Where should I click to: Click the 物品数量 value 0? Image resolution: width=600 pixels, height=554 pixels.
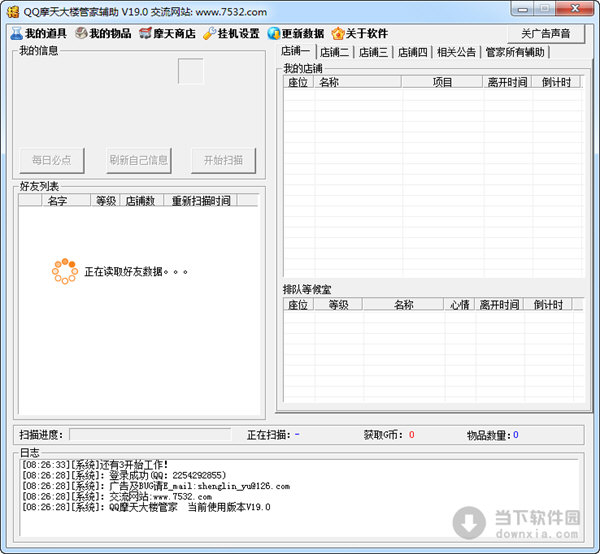516,435
